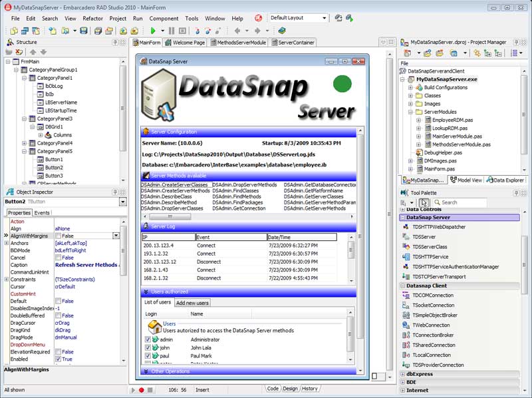Click the help book icon in toolbar
This screenshot has height=398, width=532.
[x=281, y=31]
